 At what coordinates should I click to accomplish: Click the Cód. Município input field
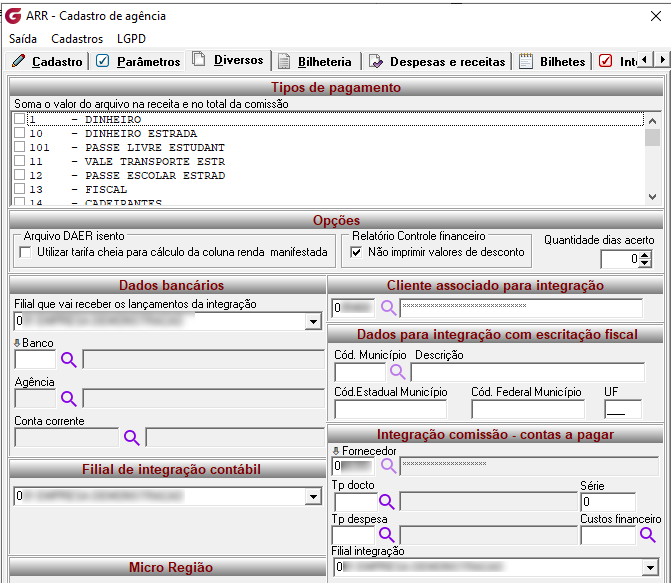360,372
